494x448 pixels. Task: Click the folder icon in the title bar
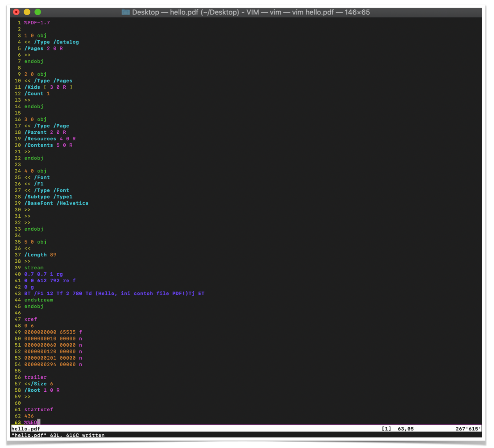[126, 12]
